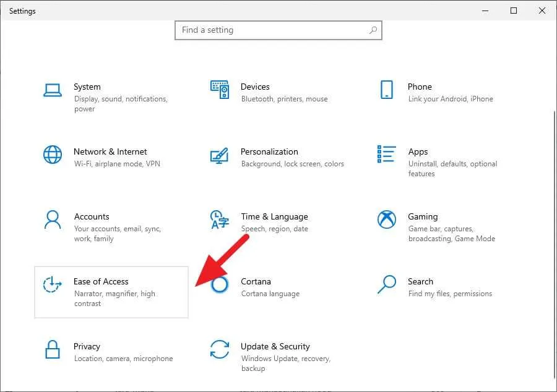Choose the Cortana title
Viewport: 557px width, 392px height.
256,281
